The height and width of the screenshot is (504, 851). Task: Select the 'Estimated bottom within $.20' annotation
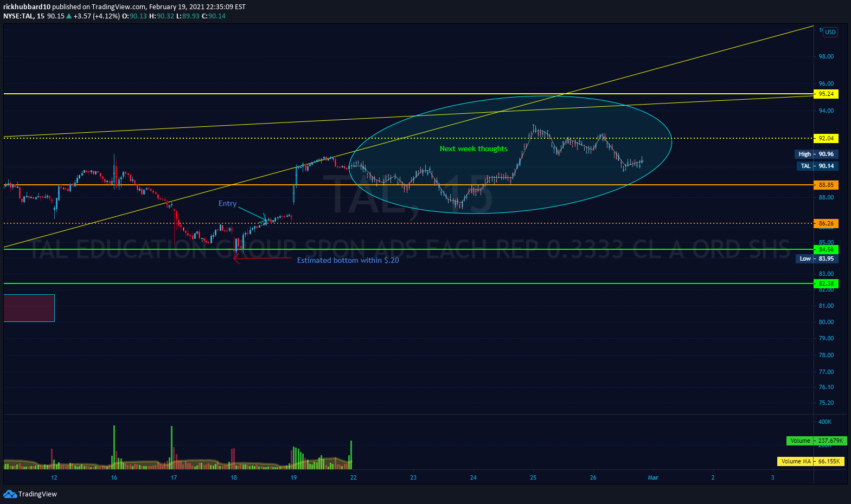tap(348, 260)
